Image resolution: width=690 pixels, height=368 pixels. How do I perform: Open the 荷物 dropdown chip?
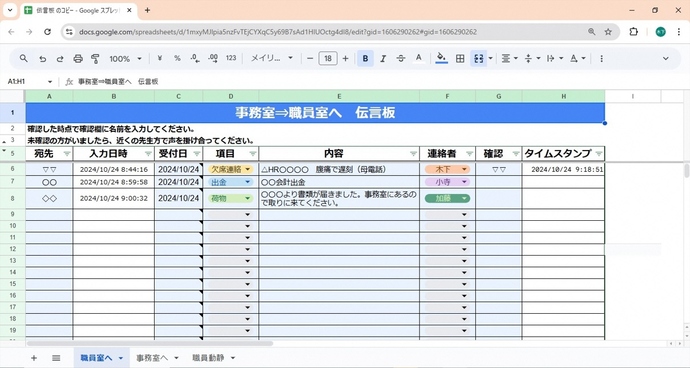tap(231, 199)
